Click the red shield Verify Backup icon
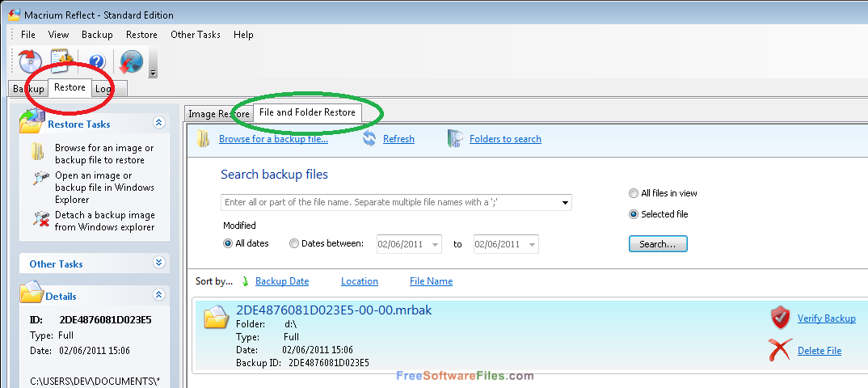This screenshot has width=868, height=388. click(x=781, y=318)
